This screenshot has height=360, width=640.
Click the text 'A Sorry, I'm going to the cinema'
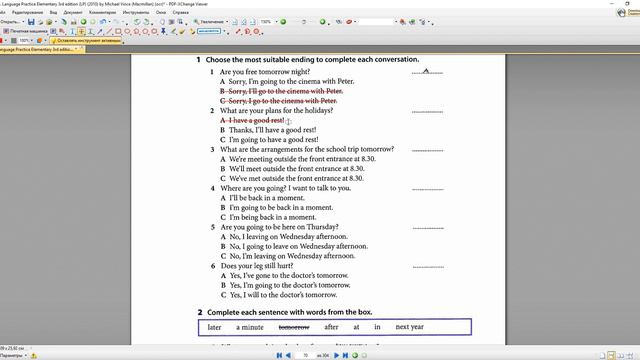coord(287,81)
